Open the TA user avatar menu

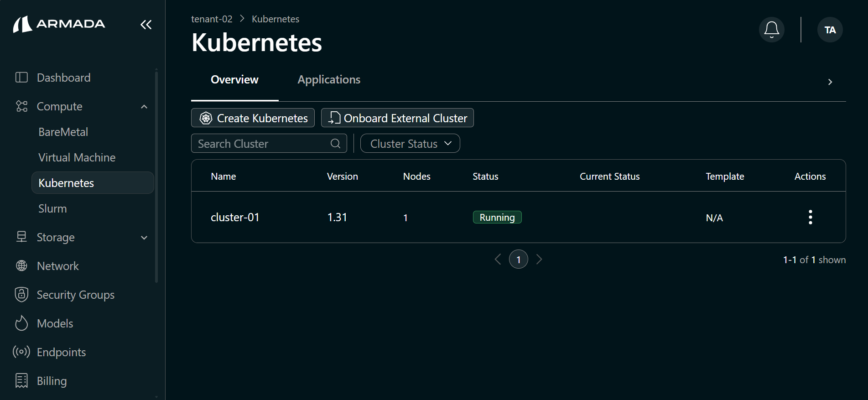pyautogui.click(x=830, y=30)
